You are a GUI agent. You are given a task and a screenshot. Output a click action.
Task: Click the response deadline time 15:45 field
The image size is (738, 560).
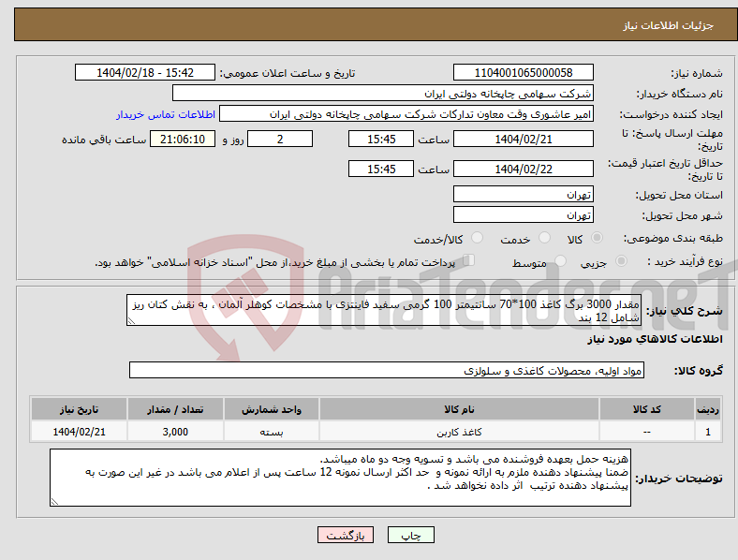(x=381, y=139)
